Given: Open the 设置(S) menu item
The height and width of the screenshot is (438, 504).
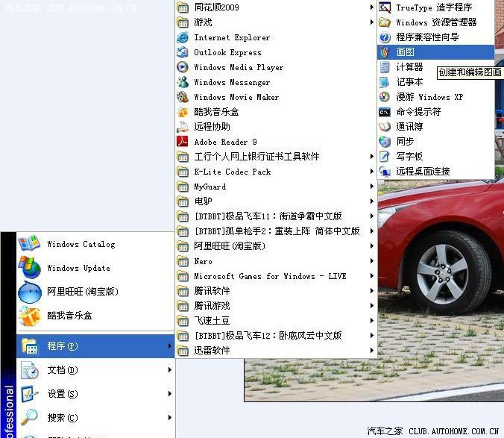Looking at the screenshot, I should [x=95, y=394].
